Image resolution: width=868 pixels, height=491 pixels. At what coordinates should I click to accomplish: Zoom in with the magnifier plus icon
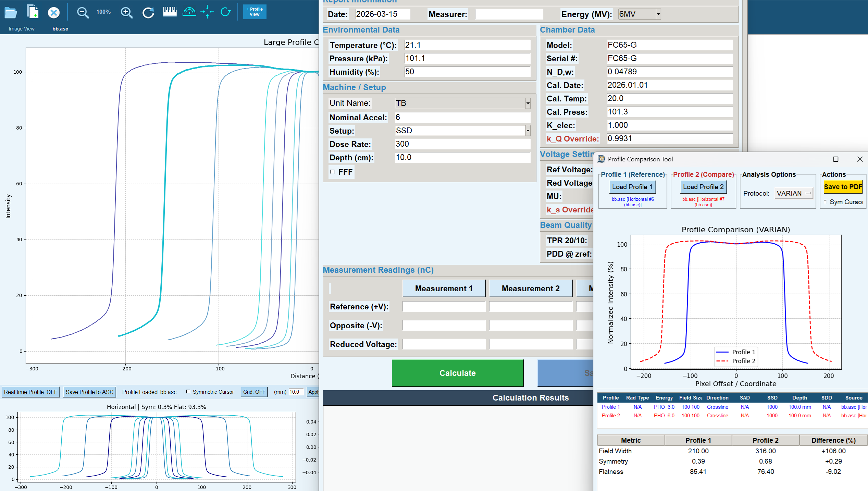(x=126, y=13)
